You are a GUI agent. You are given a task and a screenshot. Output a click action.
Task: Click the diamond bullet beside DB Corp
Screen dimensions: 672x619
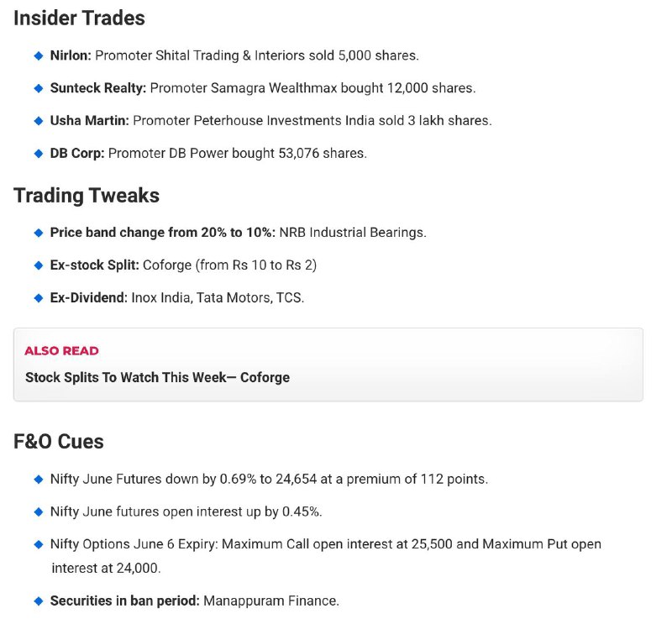click(39, 154)
